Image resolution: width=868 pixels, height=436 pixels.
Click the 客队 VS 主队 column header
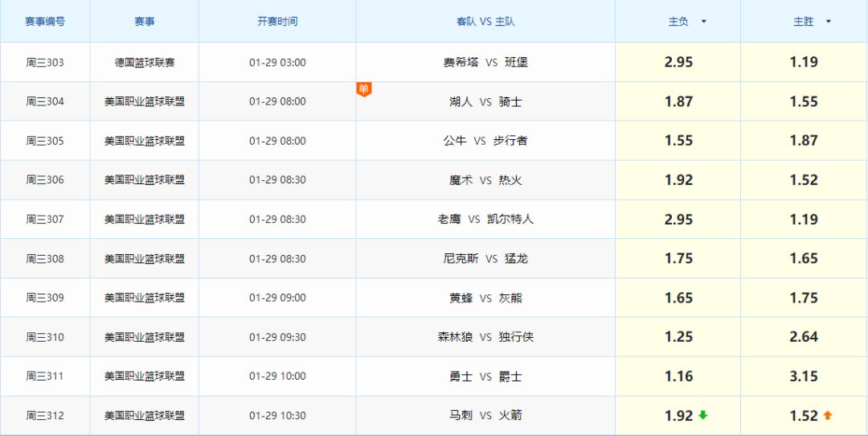pyautogui.click(x=485, y=22)
